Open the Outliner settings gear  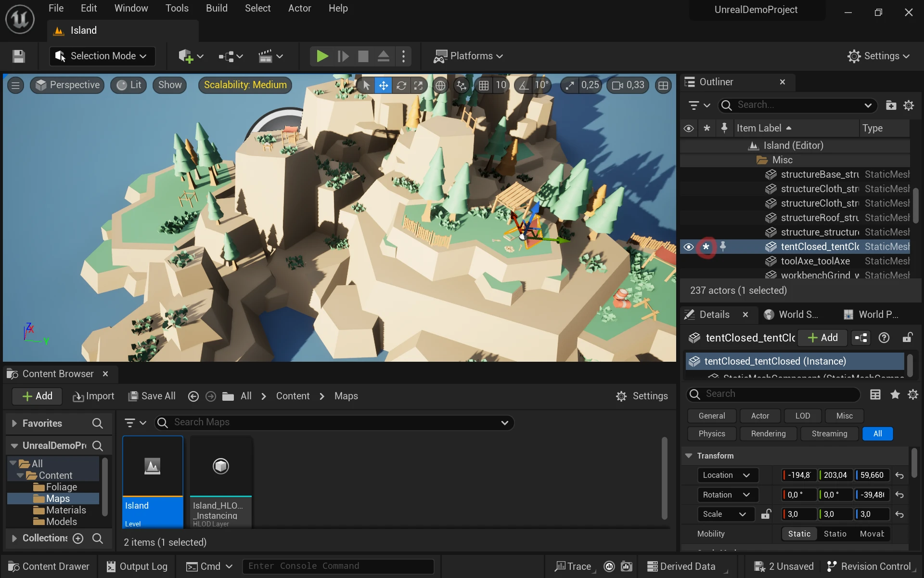click(909, 105)
